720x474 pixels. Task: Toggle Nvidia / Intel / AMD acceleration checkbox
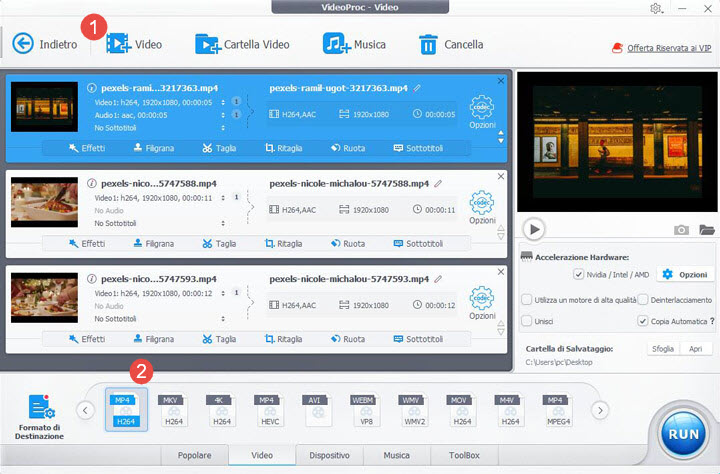click(578, 275)
